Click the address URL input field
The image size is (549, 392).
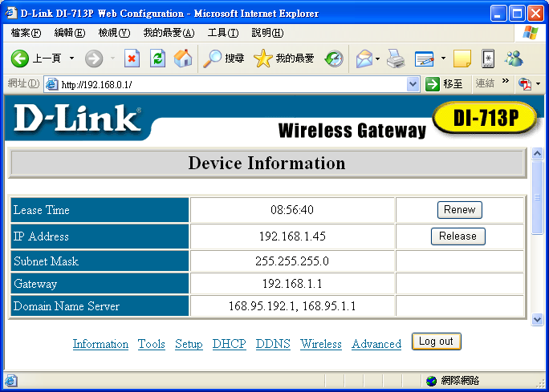(234, 85)
